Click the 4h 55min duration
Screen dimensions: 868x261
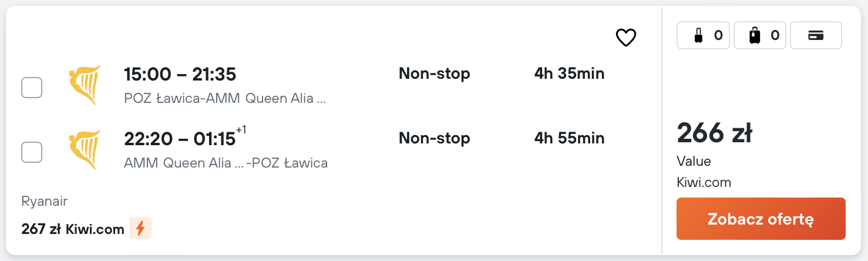point(569,138)
